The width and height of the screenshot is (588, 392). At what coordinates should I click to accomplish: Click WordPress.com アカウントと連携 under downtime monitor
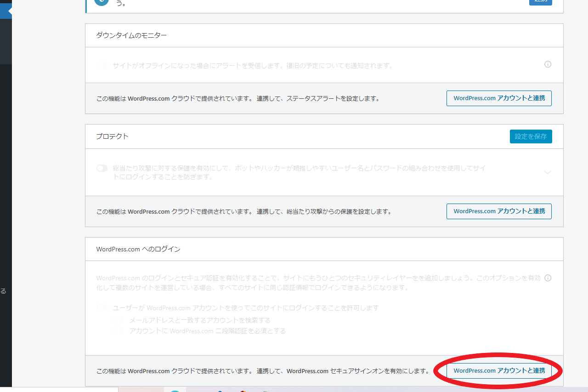(x=499, y=98)
